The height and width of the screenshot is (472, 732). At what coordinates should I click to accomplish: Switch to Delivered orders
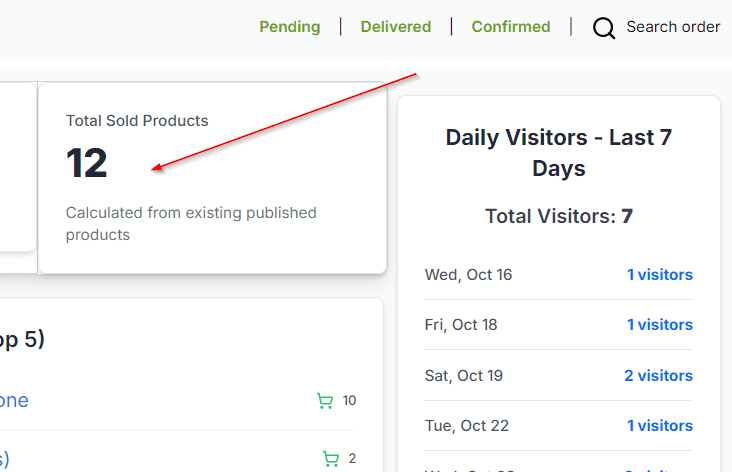(396, 27)
